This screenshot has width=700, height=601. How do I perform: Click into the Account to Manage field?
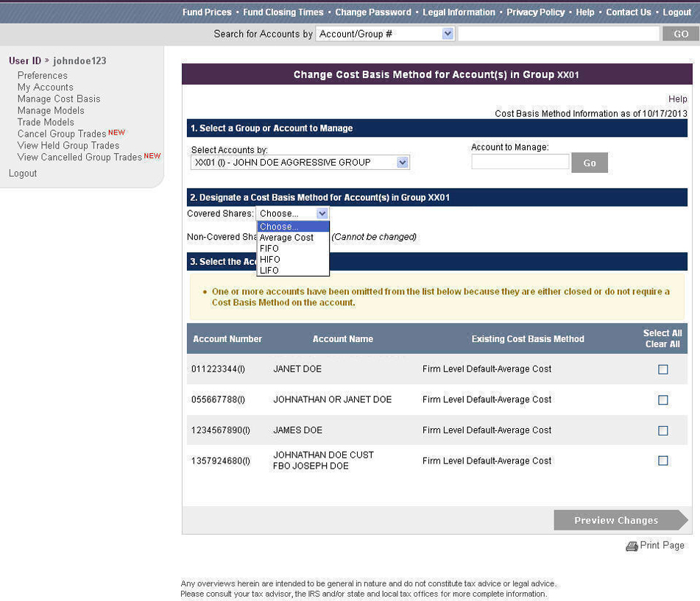(x=520, y=162)
